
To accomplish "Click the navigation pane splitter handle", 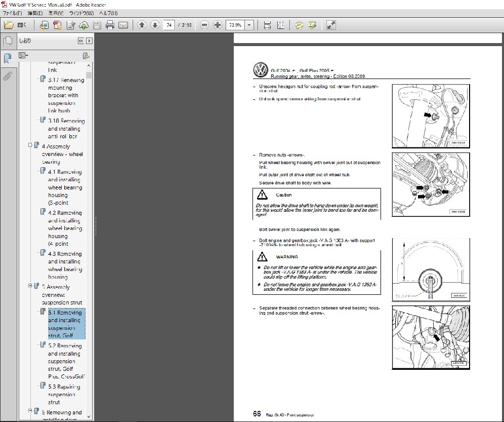I will click(x=96, y=226).
